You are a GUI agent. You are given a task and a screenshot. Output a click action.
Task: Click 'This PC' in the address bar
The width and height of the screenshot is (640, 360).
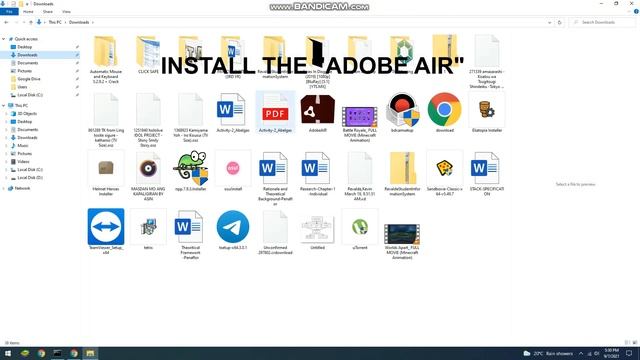click(55, 22)
